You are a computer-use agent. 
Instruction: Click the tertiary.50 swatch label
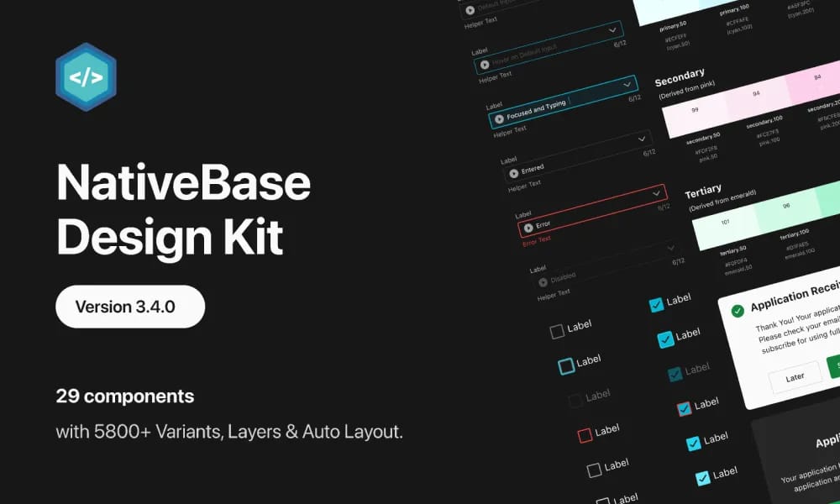(x=732, y=251)
